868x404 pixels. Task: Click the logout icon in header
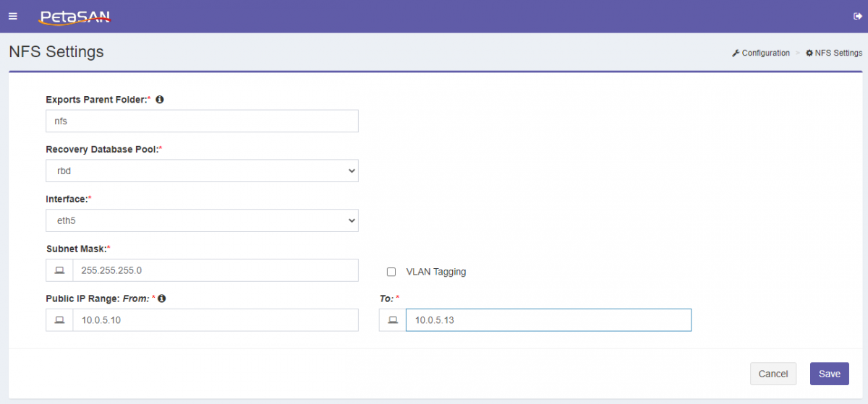click(858, 16)
